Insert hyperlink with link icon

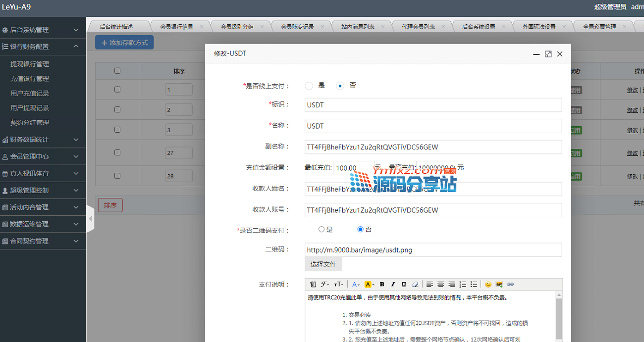point(510,284)
